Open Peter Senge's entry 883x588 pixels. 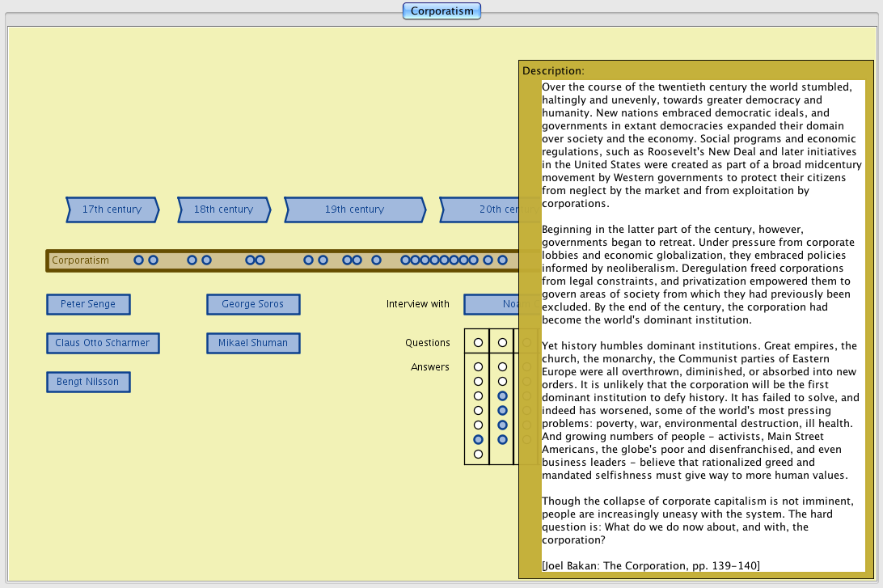click(88, 304)
